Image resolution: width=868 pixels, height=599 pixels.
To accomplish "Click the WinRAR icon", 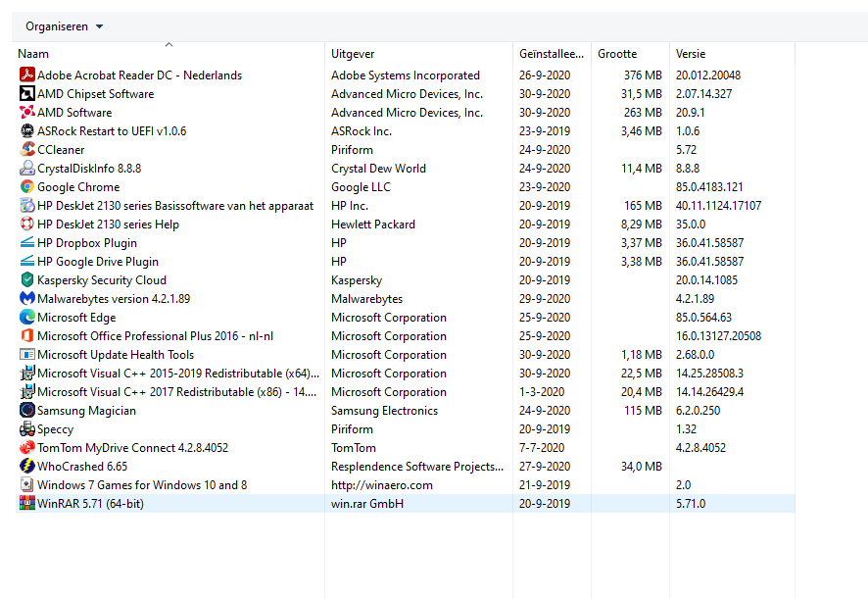I will tap(27, 504).
